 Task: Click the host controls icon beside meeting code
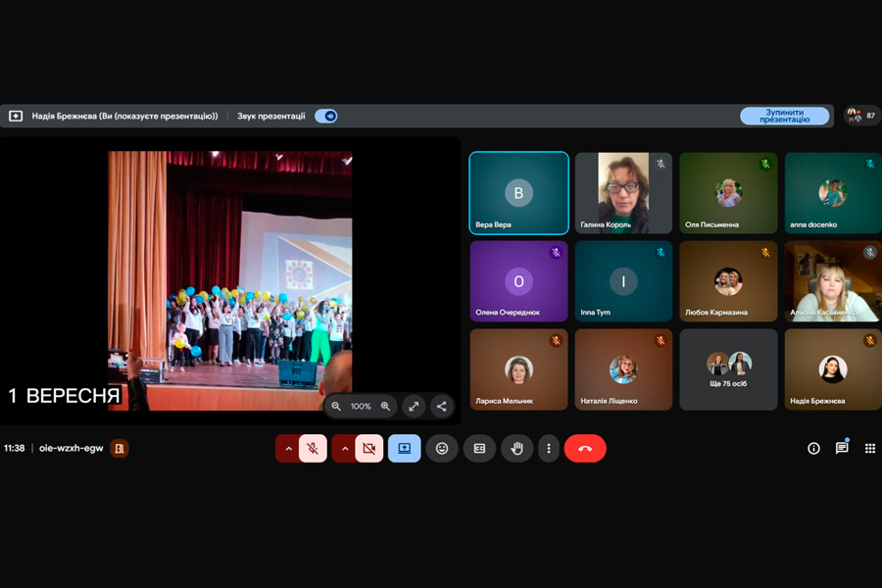120,449
